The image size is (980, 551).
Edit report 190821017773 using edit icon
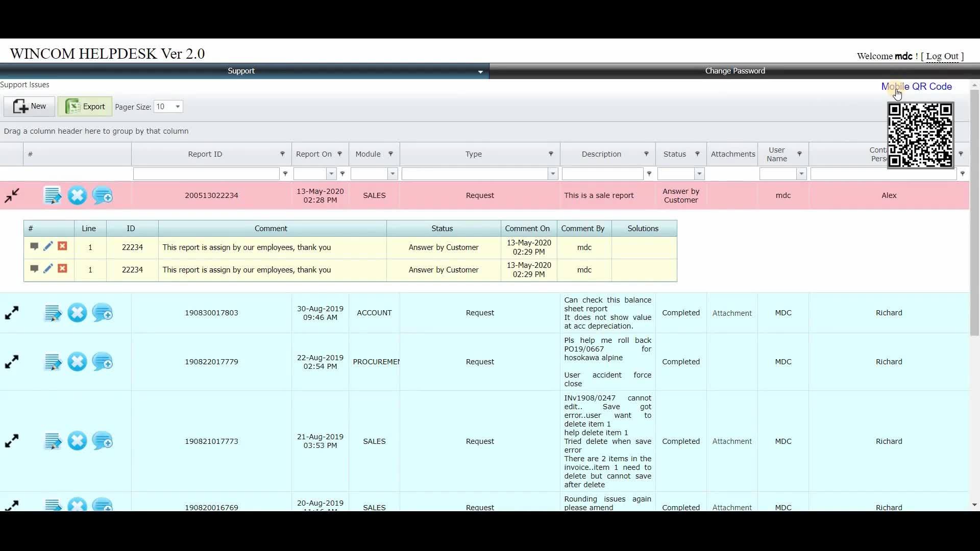53,441
